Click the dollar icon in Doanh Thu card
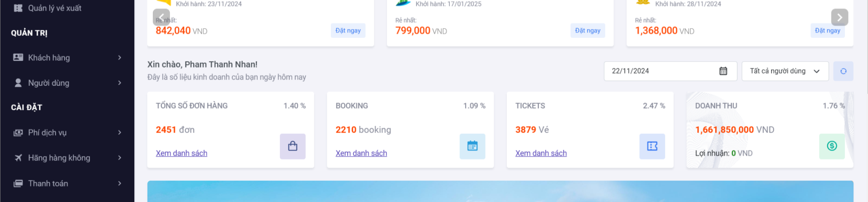Screen dimensions: 868x202 (832, 146)
